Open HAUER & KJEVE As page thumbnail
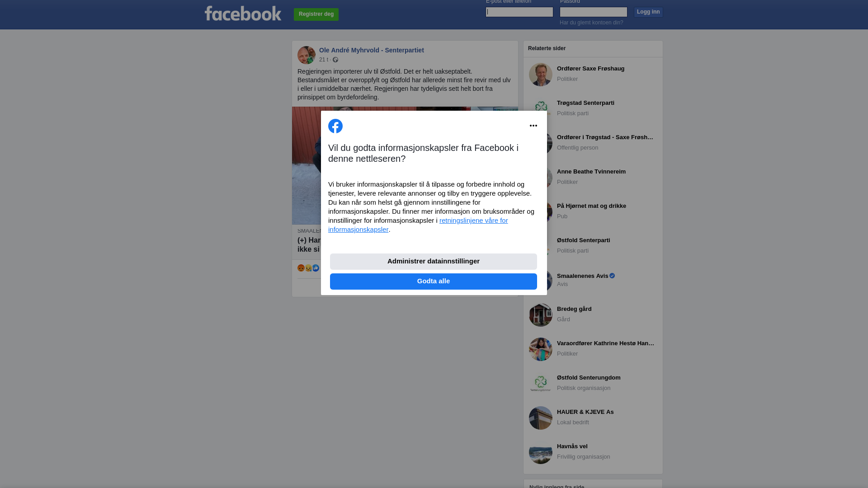Image resolution: width=868 pixels, height=488 pixels. (x=541, y=418)
